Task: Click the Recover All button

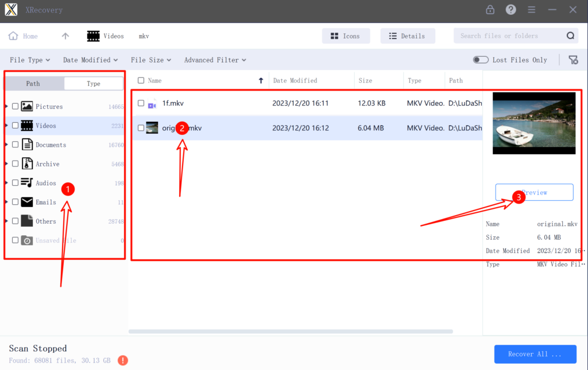Action: click(x=535, y=354)
